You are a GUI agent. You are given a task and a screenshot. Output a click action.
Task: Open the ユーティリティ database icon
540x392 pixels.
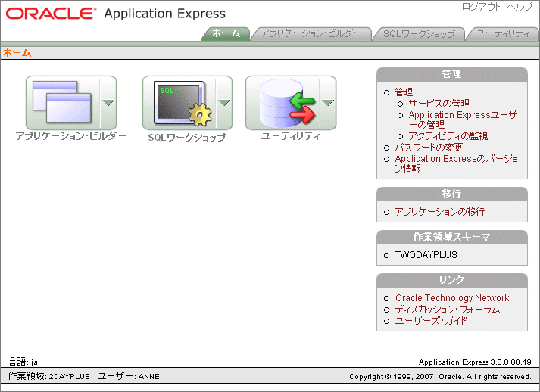[x=282, y=103]
